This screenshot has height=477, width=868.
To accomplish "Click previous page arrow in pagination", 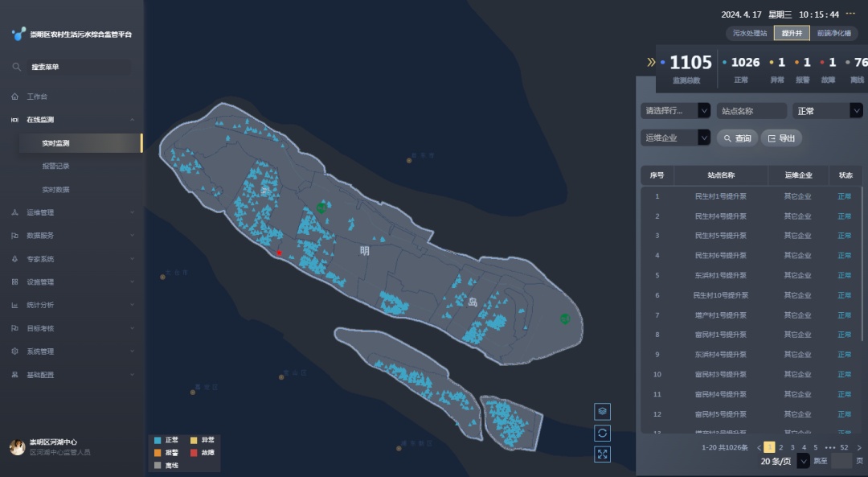I will pos(759,447).
